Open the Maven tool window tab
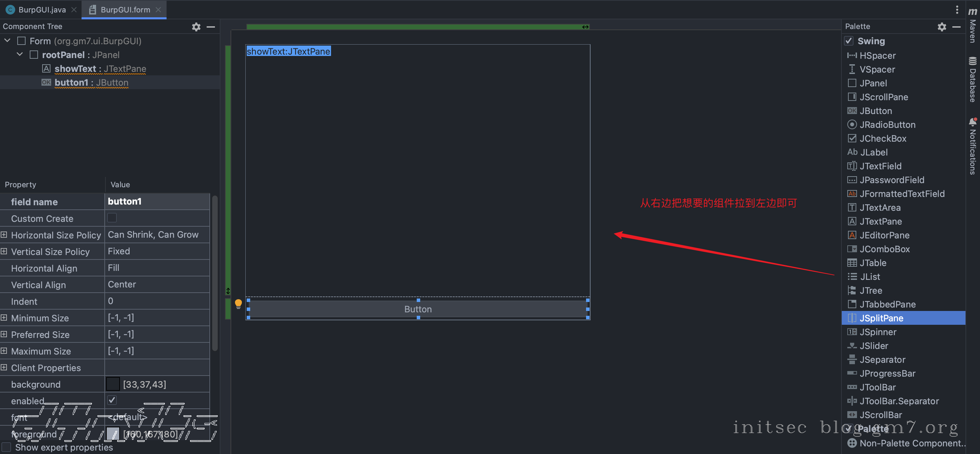The image size is (980, 454). pyautogui.click(x=972, y=27)
